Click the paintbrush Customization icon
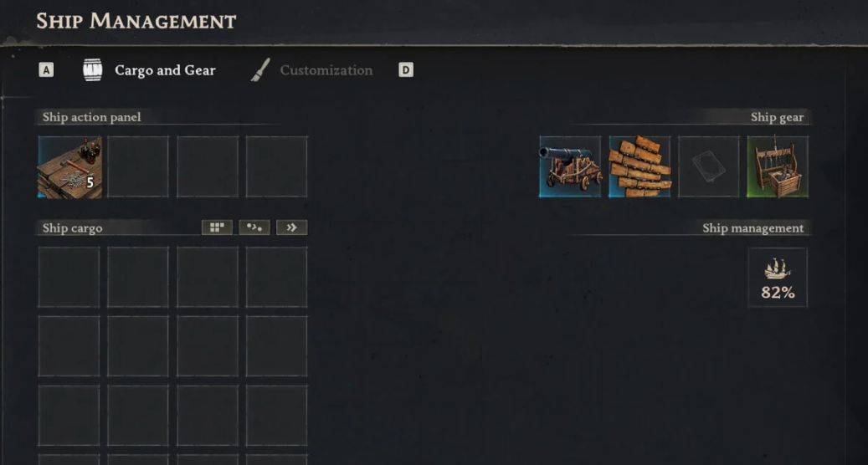The height and width of the screenshot is (465, 868). coord(260,70)
